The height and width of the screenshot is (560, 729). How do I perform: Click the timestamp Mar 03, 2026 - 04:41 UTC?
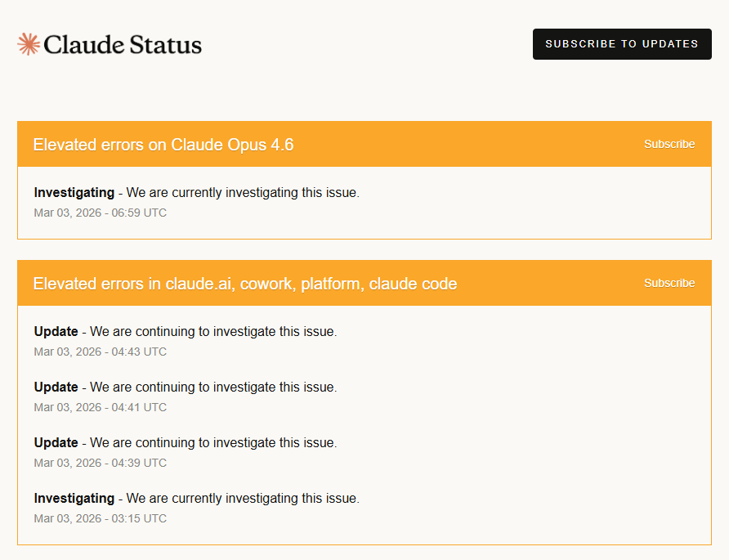tap(100, 407)
